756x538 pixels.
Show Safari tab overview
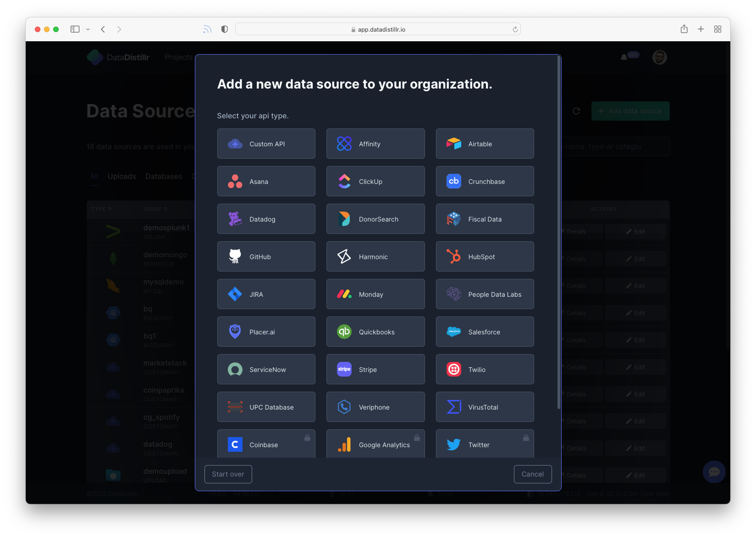pos(718,29)
